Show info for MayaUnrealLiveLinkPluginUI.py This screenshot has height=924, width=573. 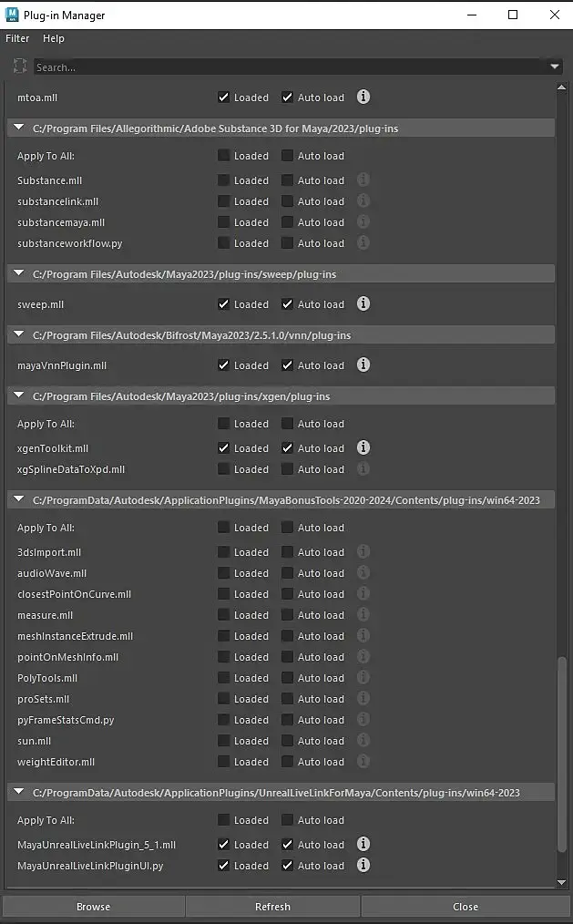click(x=363, y=865)
